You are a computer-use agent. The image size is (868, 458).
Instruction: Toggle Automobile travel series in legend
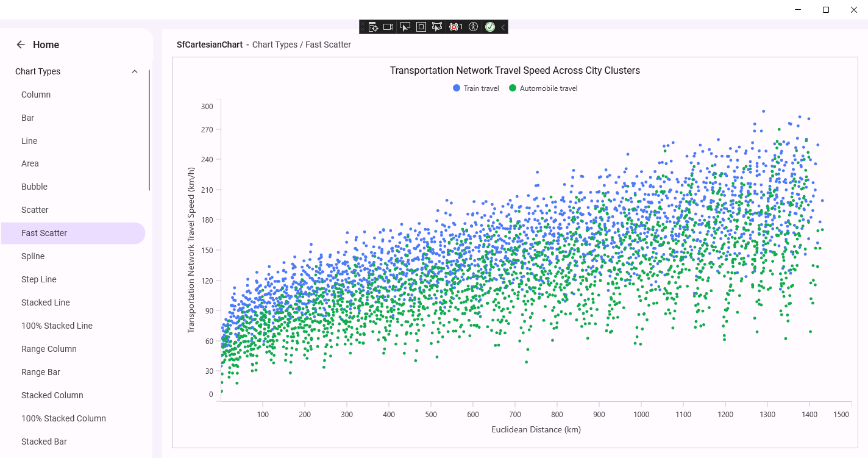(x=548, y=88)
